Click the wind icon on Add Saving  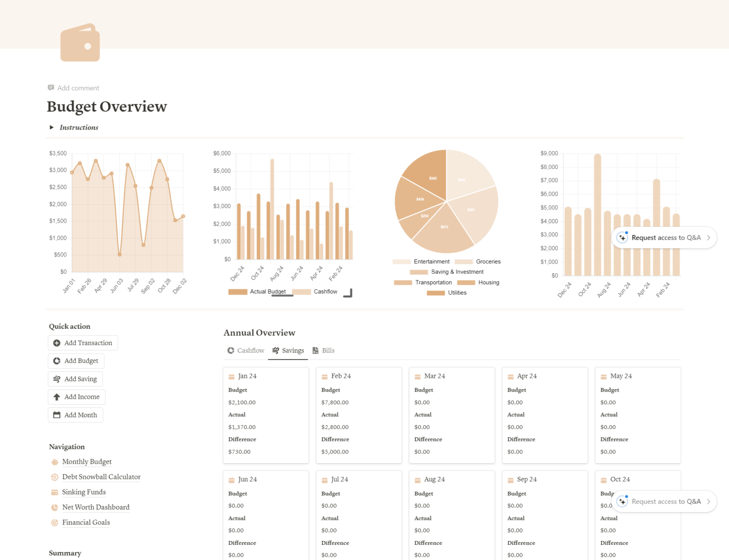pyautogui.click(x=57, y=379)
